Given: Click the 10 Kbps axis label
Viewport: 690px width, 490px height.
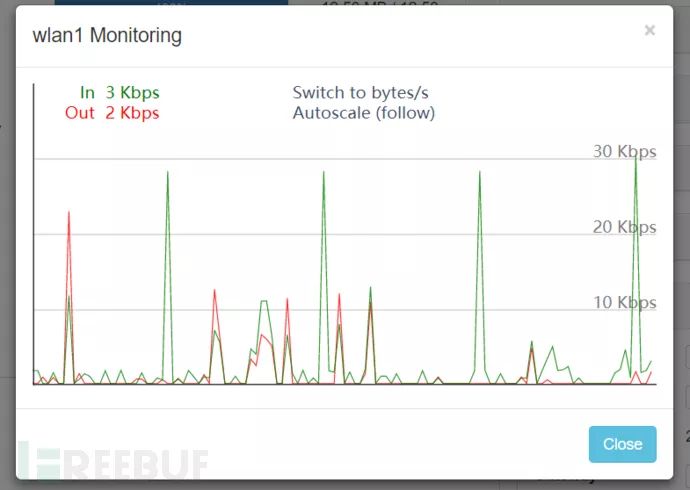Looking at the screenshot, I should [x=624, y=303].
